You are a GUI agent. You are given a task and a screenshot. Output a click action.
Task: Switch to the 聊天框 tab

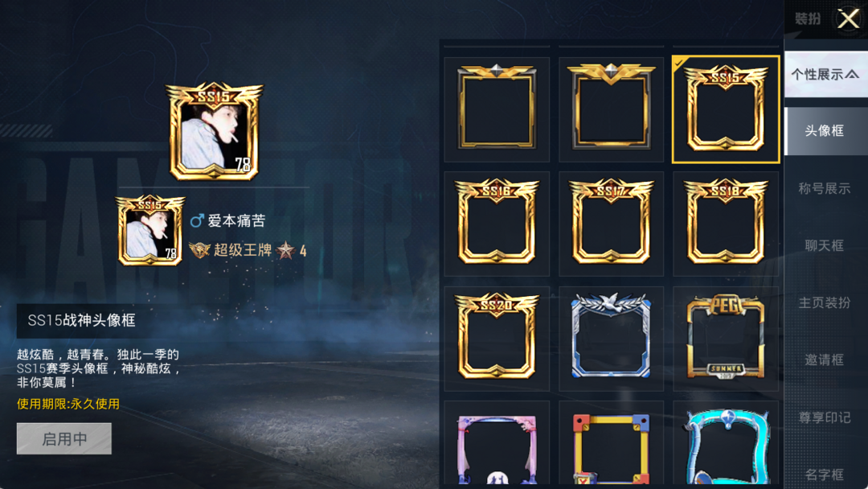(825, 246)
